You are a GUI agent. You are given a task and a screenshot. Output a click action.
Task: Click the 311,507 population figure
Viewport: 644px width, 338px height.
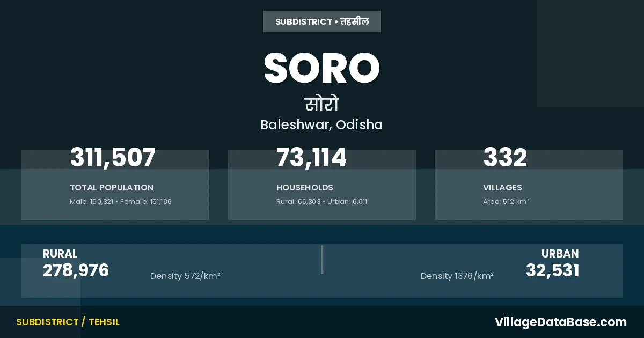(x=113, y=158)
